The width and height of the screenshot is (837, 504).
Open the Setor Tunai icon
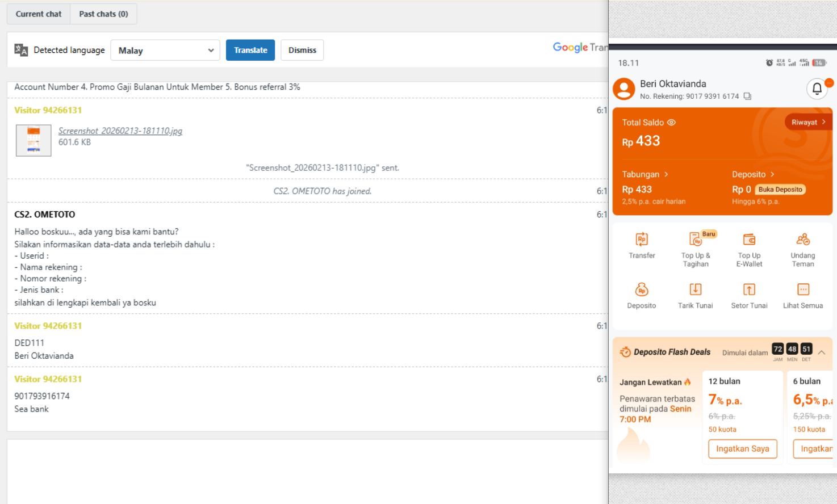(x=749, y=289)
